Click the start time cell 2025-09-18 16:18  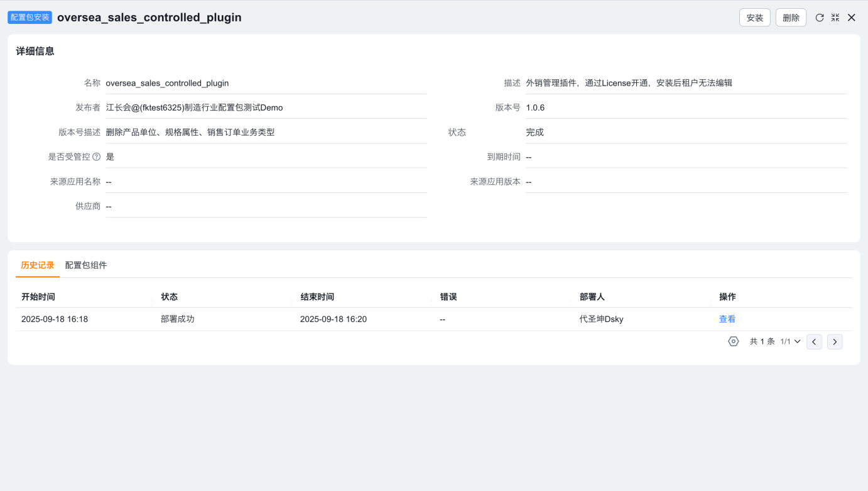(x=55, y=319)
